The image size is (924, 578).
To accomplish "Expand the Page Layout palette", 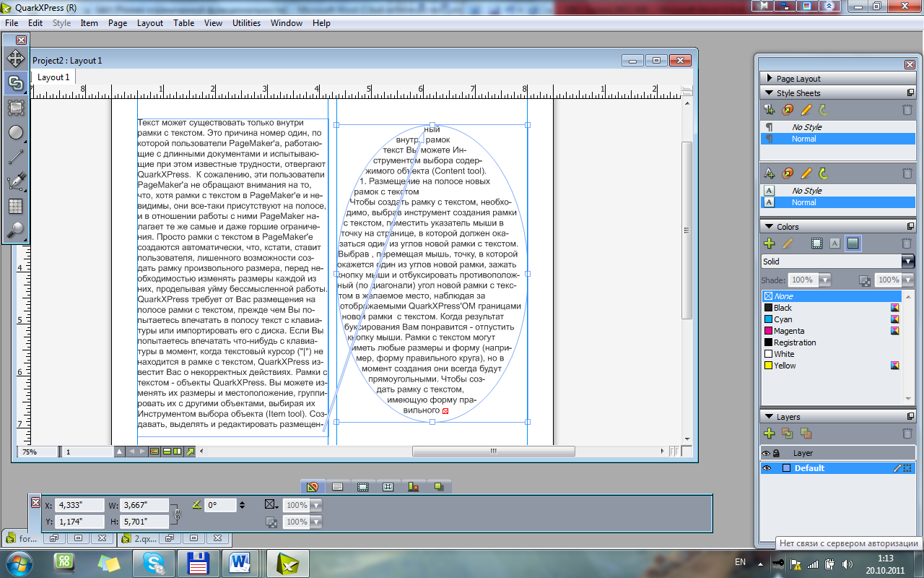I will click(768, 79).
